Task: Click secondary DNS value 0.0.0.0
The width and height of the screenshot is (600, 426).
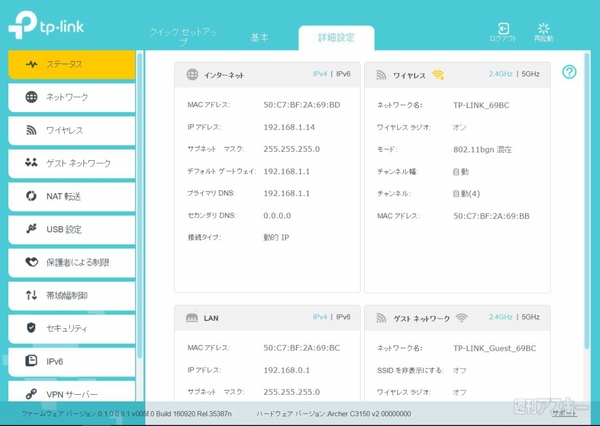Action: click(x=277, y=215)
